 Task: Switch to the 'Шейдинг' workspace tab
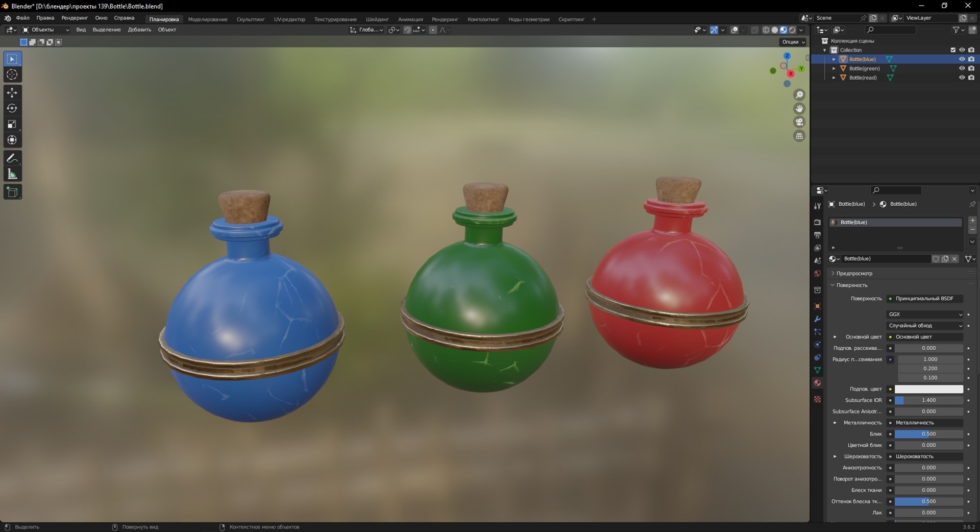377,19
